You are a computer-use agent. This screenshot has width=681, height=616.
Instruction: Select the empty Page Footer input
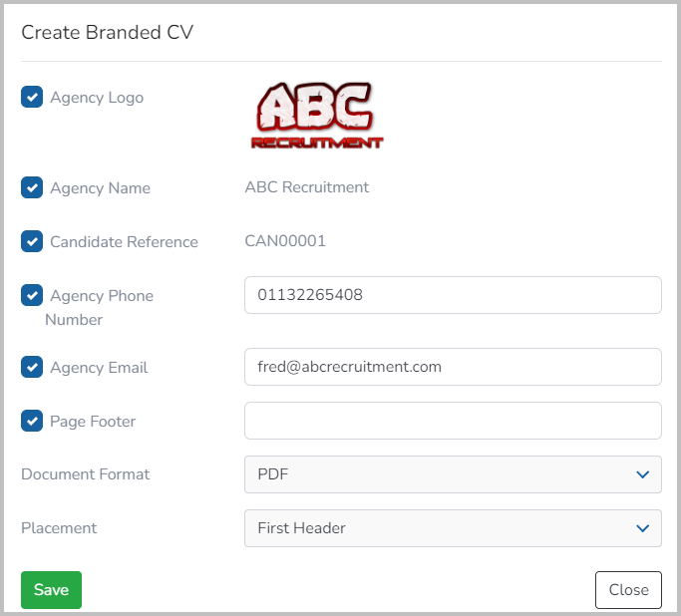click(453, 421)
